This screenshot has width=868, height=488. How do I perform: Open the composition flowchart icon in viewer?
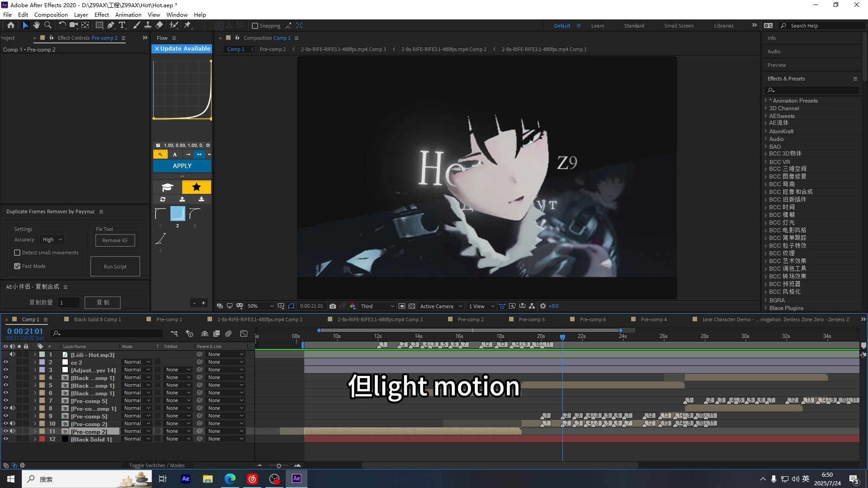point(532,306)
